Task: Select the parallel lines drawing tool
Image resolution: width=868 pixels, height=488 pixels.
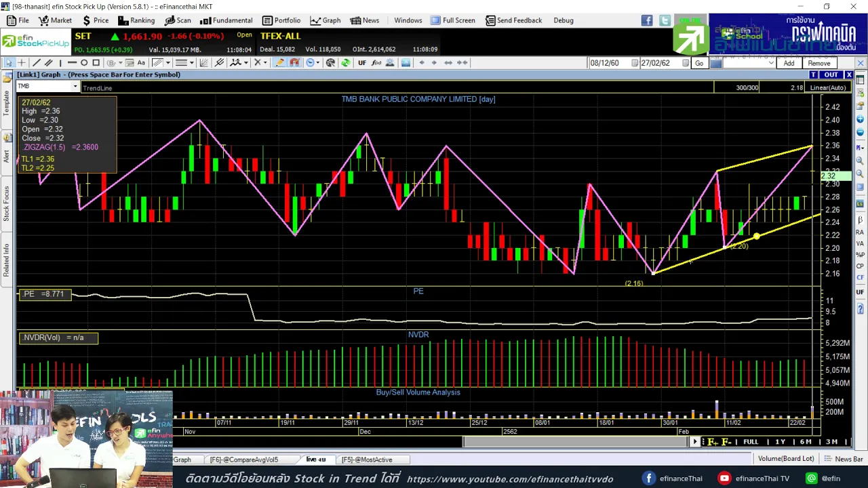Action: [48, 62]
